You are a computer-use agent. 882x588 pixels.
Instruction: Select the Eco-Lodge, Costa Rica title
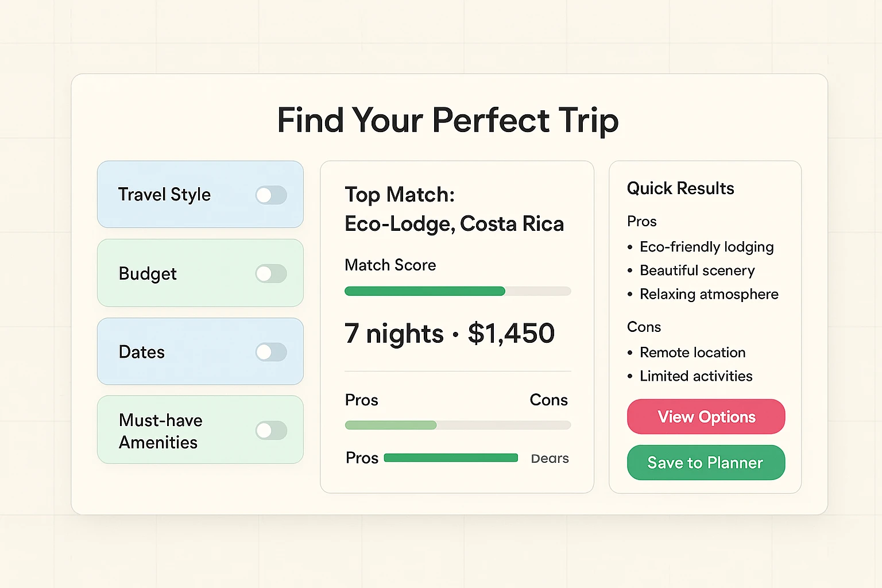[454, 224]
